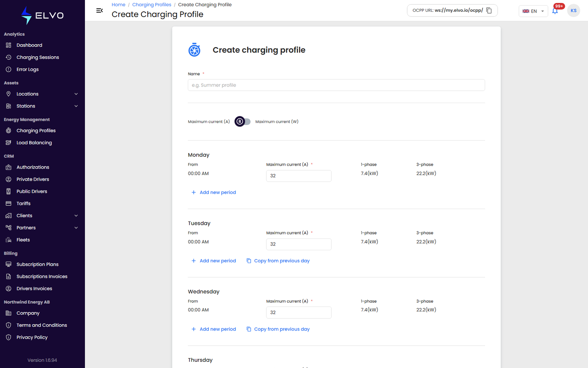
Task: Expand the Stations submenu chevron
Action: (x=76, y=106)
